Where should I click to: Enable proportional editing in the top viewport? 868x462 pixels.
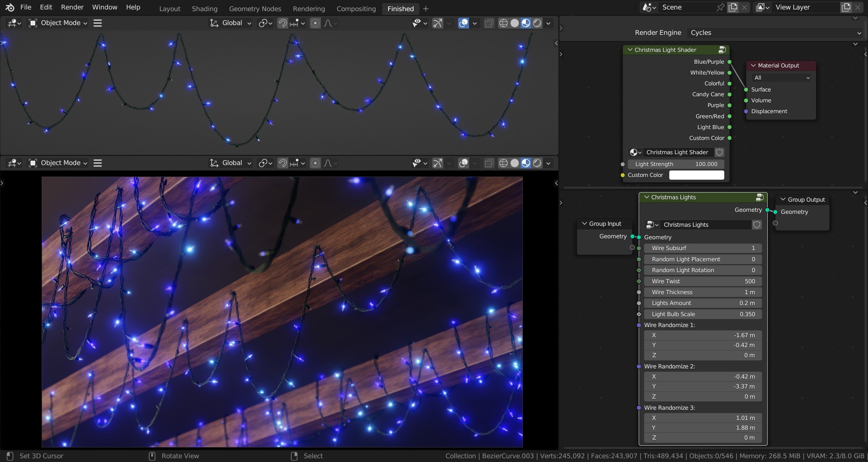click(315, 23)
